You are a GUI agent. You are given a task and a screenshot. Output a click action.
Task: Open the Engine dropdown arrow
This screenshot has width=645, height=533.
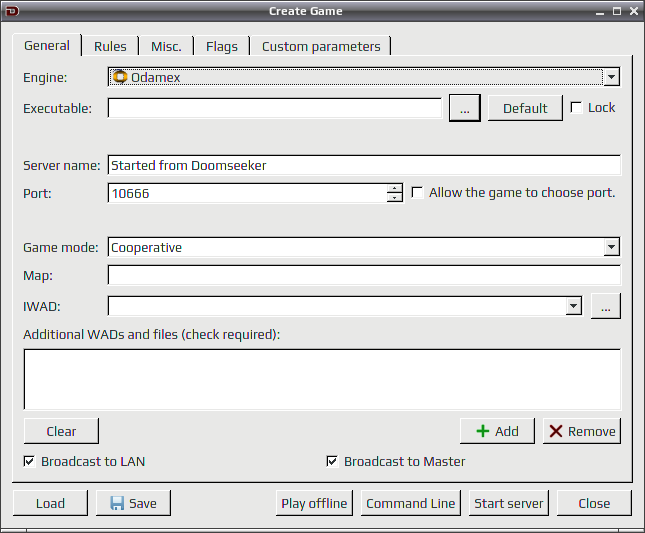click(612, 77)
